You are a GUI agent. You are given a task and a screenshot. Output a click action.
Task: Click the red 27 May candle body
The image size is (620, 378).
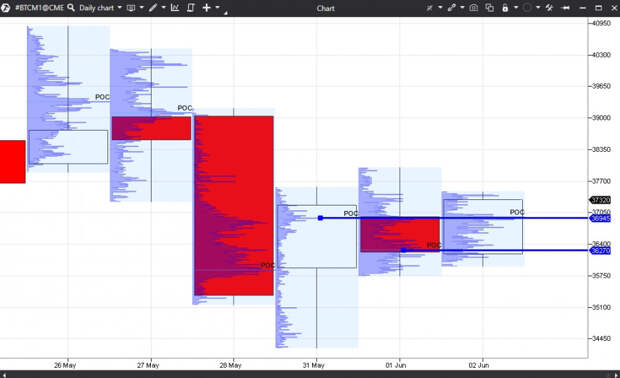(151, 128)
